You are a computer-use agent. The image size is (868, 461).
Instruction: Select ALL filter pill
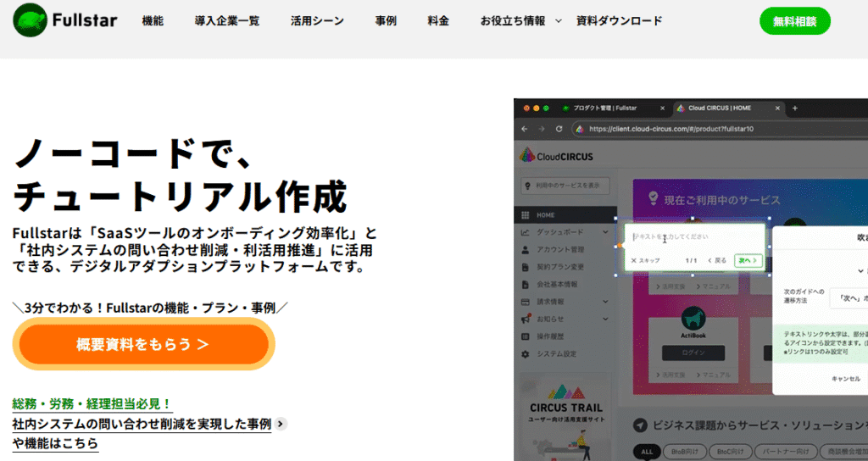(x=647, y=452)
